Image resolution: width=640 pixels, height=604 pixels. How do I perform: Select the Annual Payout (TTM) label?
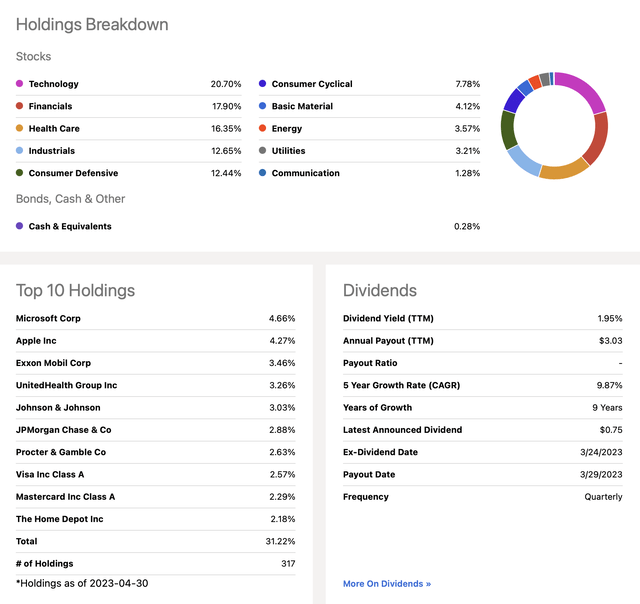click(388, 341)
